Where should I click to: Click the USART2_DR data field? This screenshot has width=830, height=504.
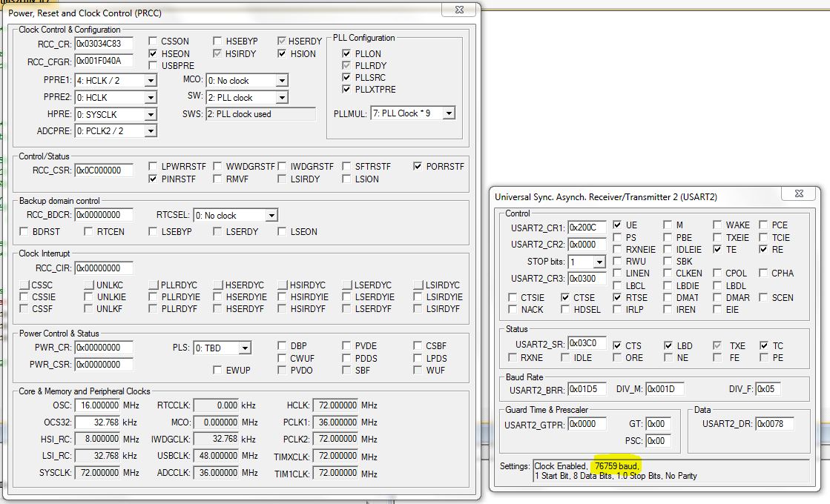pos(774,424)
